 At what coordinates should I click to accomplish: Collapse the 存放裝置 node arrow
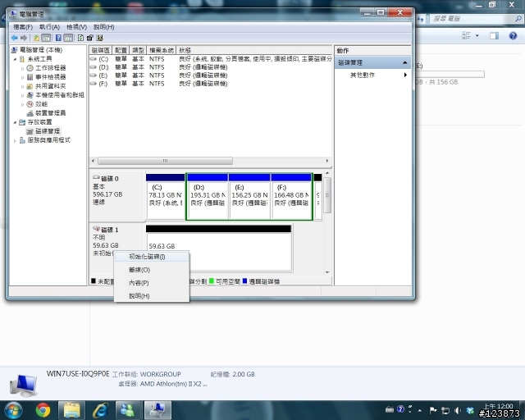click(15, 122)
